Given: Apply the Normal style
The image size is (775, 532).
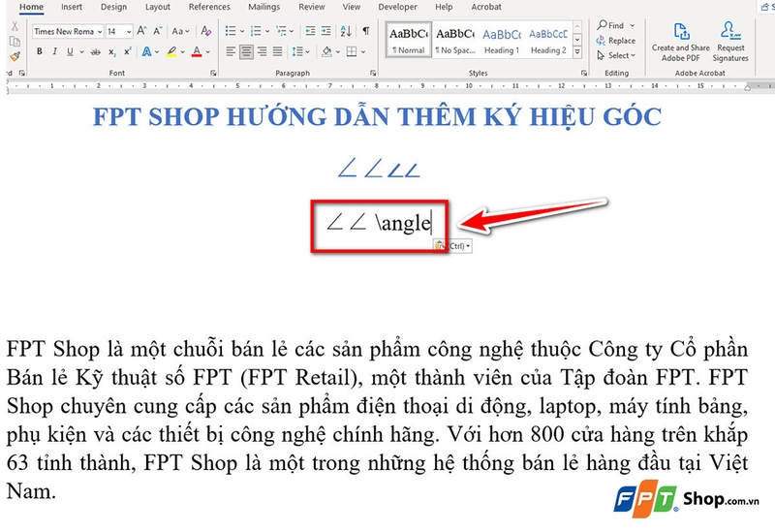Looking at the screenshot, I should coord(409,40).
